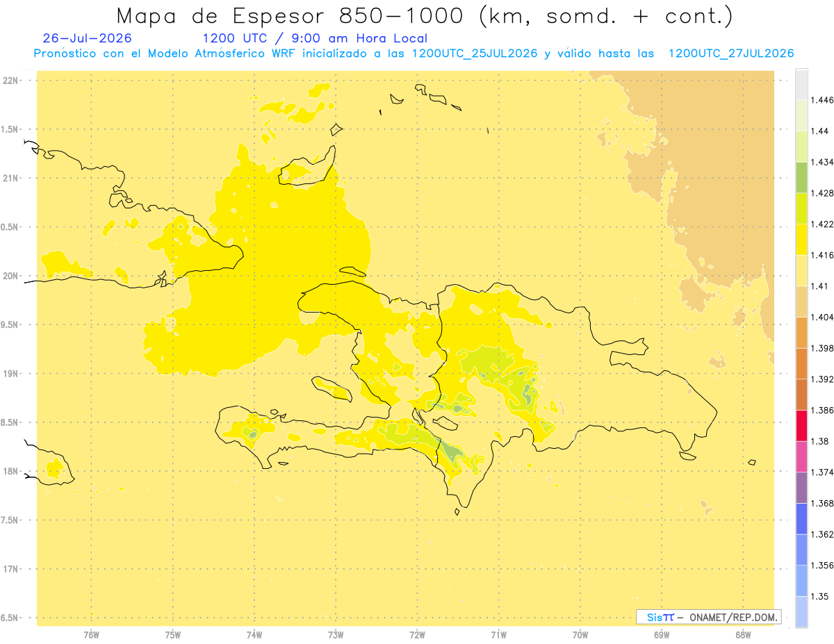The image size is (834, 644).
Task: Click the 18N latitude label
Action: pos(10,471)
